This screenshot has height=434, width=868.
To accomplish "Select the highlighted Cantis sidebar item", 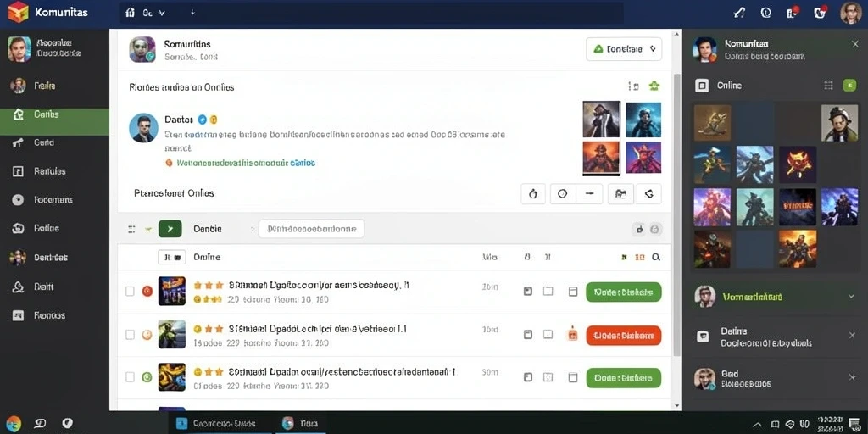I will point(54,114).
